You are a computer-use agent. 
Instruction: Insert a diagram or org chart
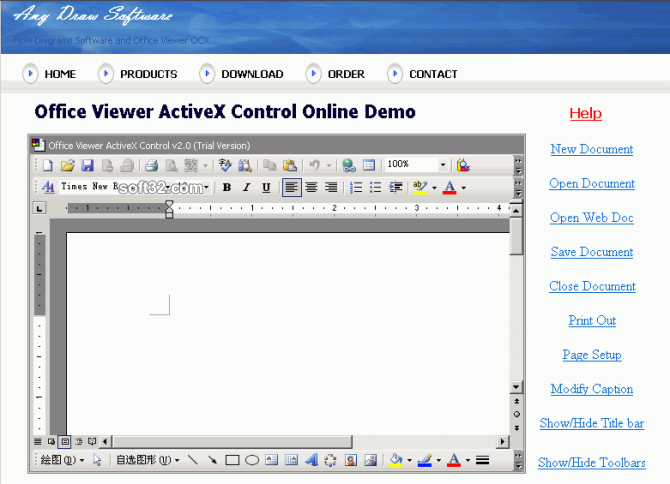tap(330, 460)
